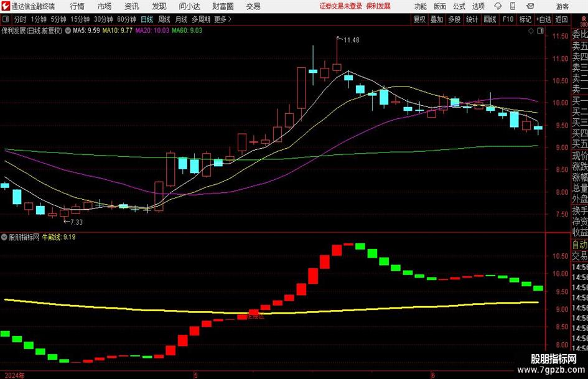Image resolution: width=588 pixels, height=379 pixels.
Task: Switch to 30分钟 period tab
Action: [103, 19]
